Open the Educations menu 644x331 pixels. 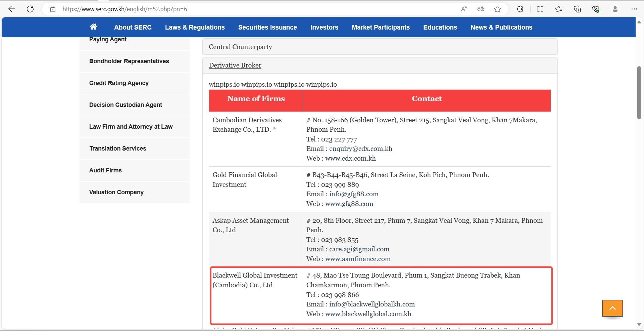click(x=440, y=27)
